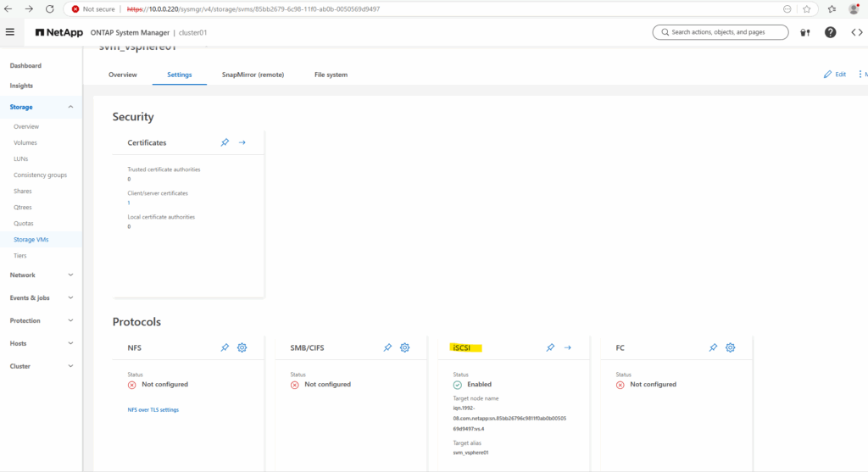Open Consistency groups page
The image size is (868, 472).
point(41,175)
